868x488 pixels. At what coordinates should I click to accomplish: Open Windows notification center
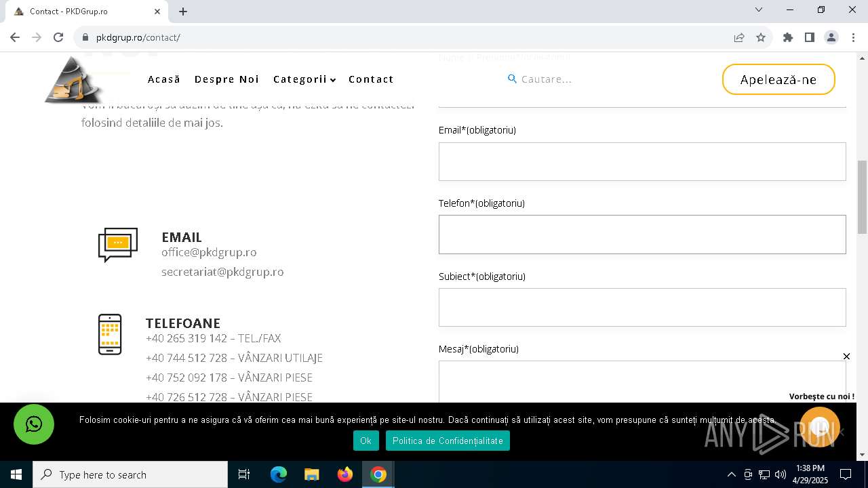click(846, 474)
